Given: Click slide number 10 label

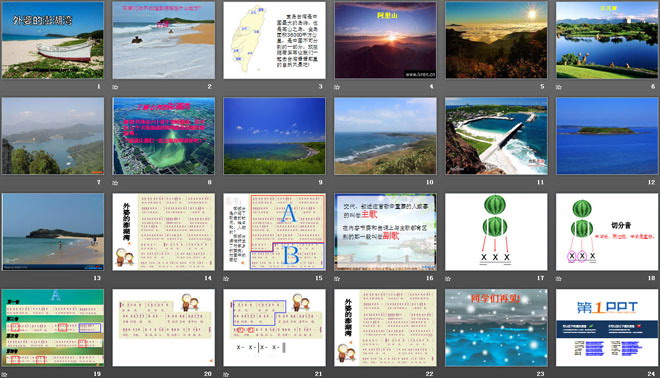Looking at the screenshot, I should pyautogui.click(x=429, y=182).
